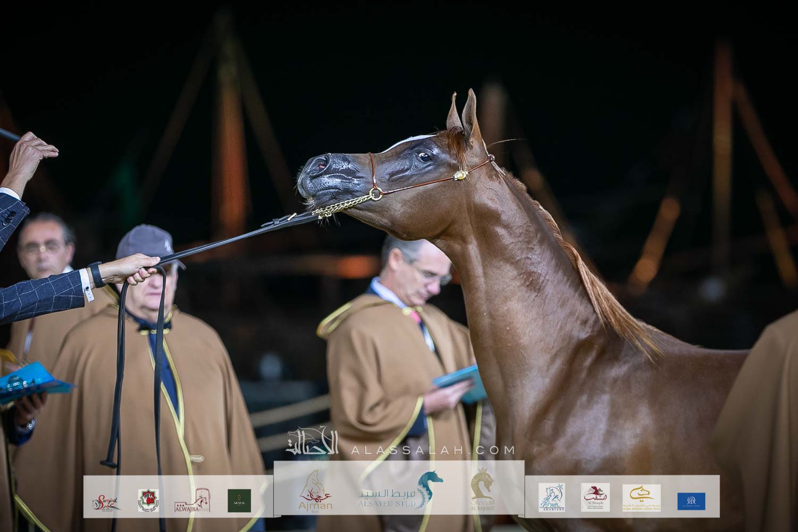Click the Alsayed Stud seahorse logo
The width and height of the screenshot is (798, 532).
point(430,491)
